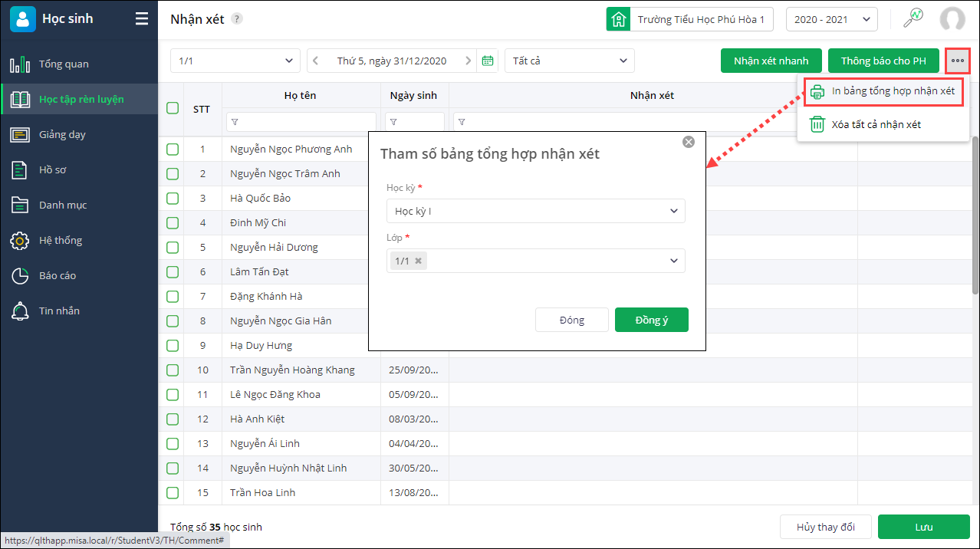Click the Hủy thay đổi button
The image size is (980, 549).
coord(826,527)
